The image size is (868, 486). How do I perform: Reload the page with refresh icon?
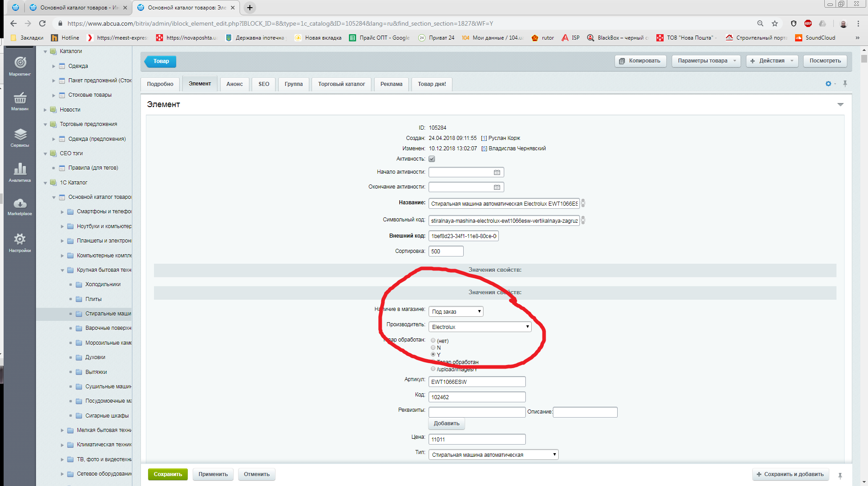tap(42, 23)
